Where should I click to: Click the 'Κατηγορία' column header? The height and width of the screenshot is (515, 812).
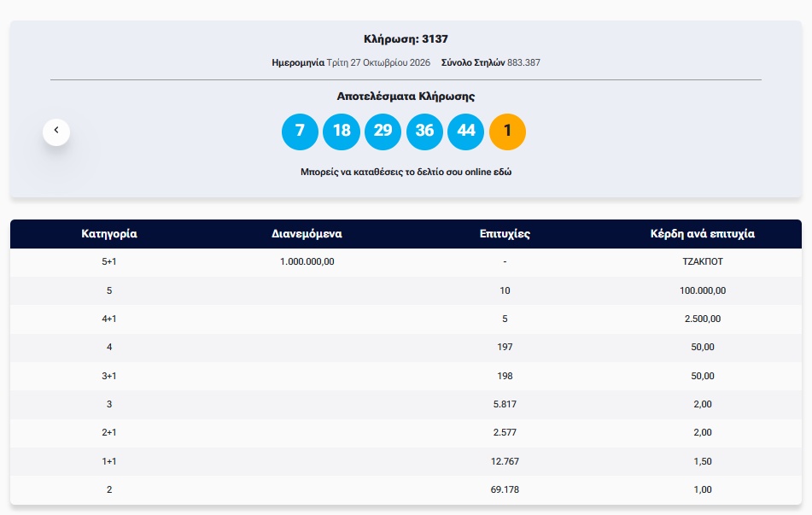tap(109, 234)
